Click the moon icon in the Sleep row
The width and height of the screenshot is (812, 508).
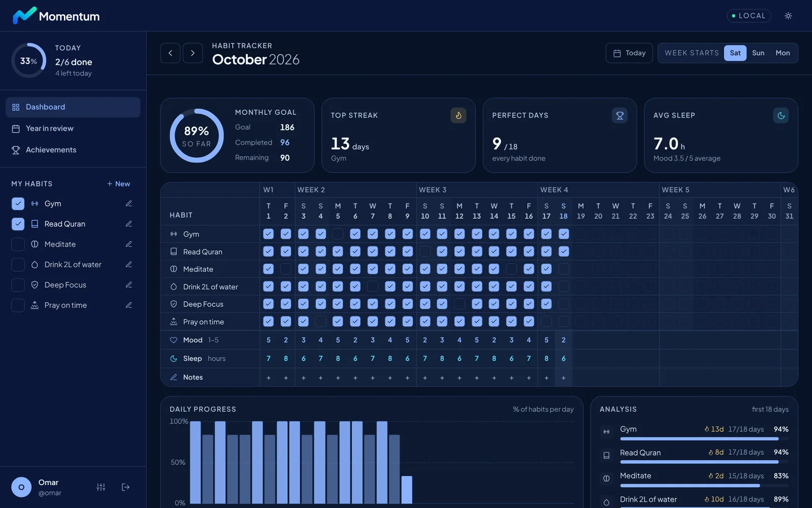174,359
